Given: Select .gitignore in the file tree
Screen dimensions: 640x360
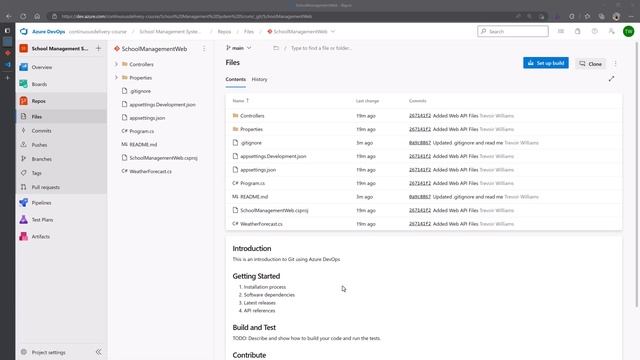Looking at the screenshot, I should pos(140,91).
